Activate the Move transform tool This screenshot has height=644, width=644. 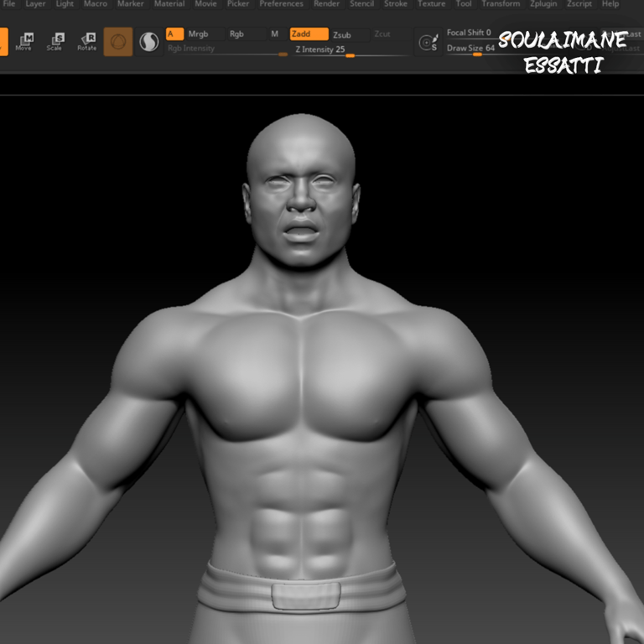coord(23,42)
